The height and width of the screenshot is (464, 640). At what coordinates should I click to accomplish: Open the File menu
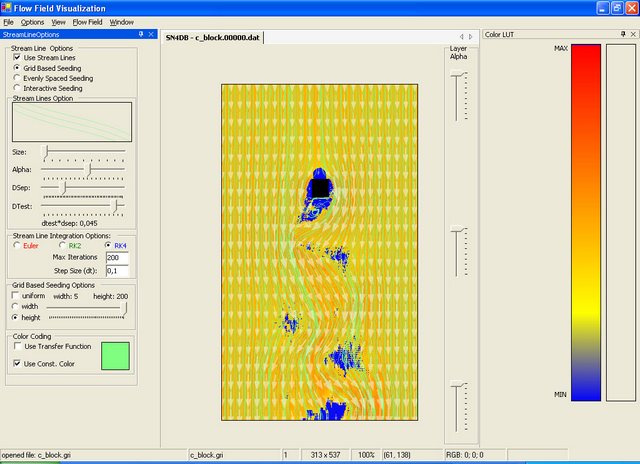click(9, 21)
